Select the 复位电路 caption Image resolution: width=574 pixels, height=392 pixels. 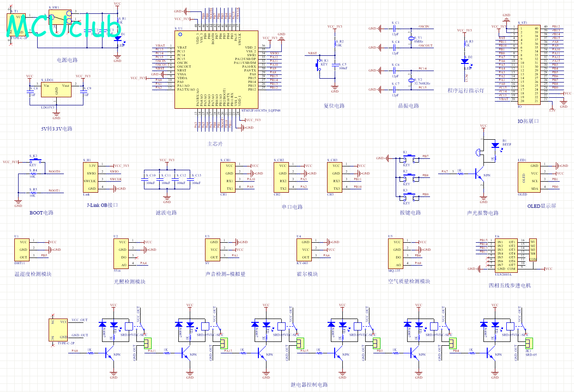click(334, 106)
